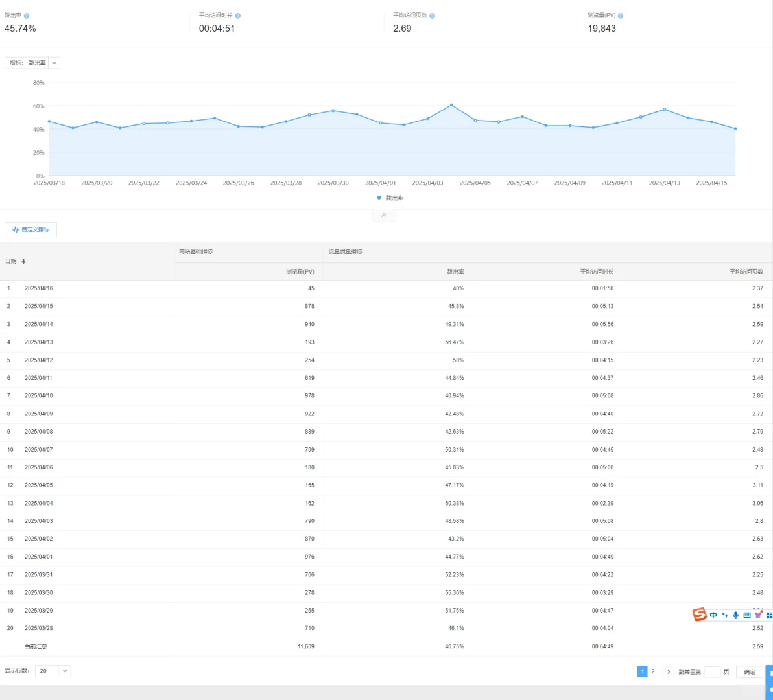This screenshot has height=700, width=773.
Task: Open help icon next to 平均访问页数
Action: [x=432, y=16]
